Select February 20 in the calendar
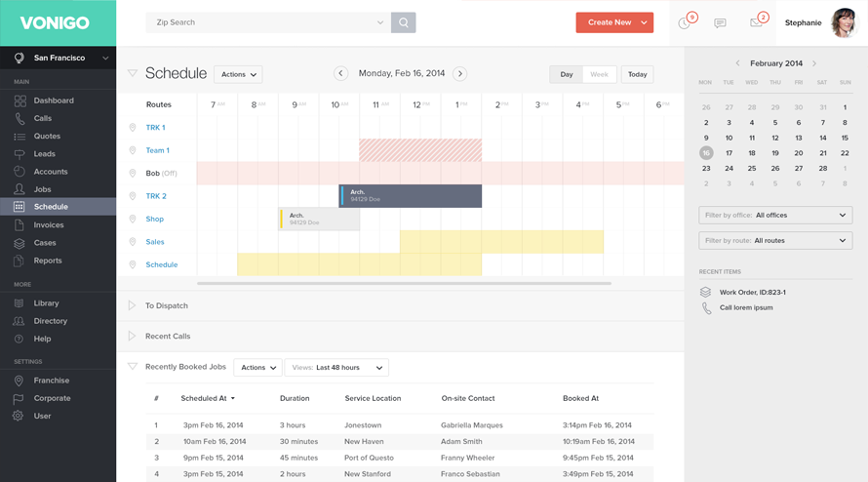Viewport: 868px width, 482px height. (x=799, y=153)
